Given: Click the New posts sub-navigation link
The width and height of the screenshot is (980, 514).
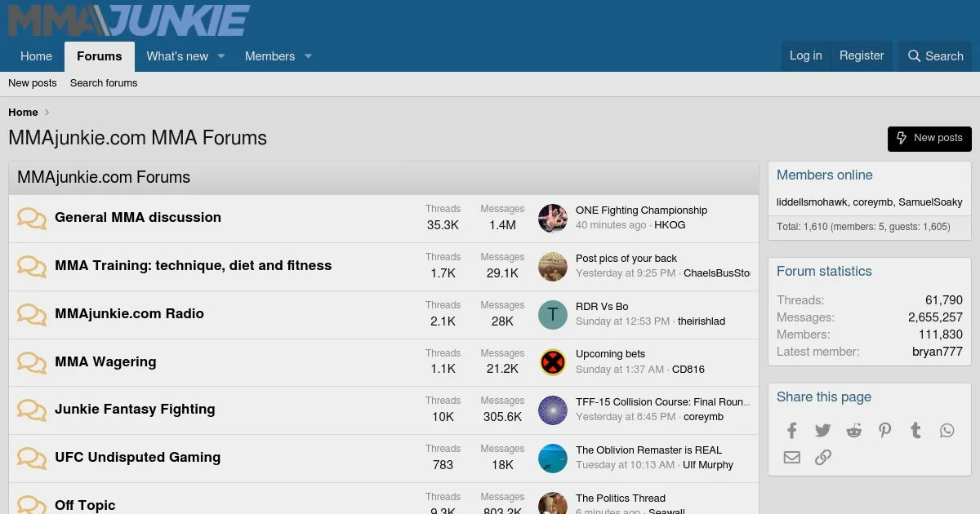Looking at the screenshot, I should (x=33, y=83).
